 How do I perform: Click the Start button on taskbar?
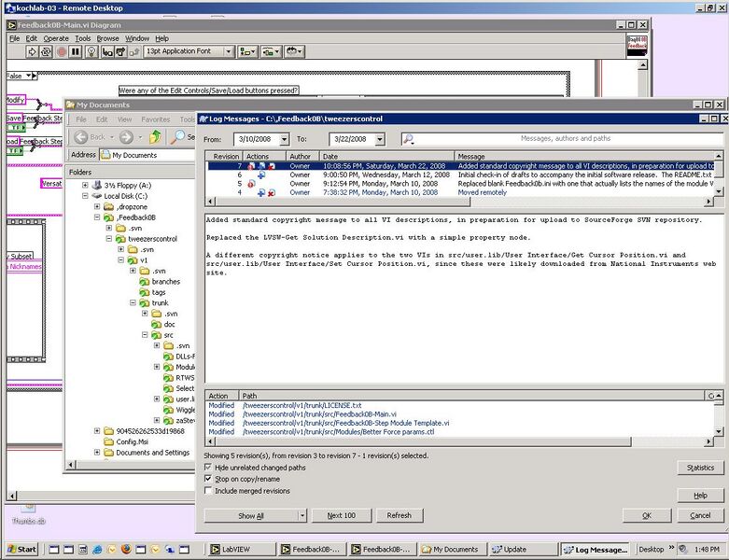(x=21, y=550)
